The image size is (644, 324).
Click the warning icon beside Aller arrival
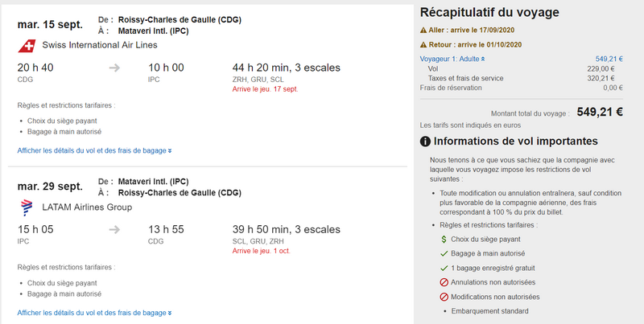point(423,31)
